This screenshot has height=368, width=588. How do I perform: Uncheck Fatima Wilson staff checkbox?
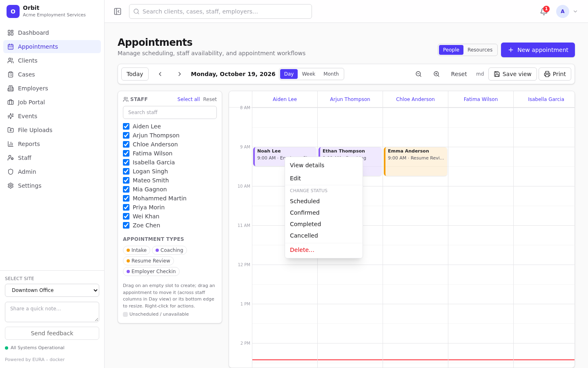pyautogui.click(x=126, y=153)
